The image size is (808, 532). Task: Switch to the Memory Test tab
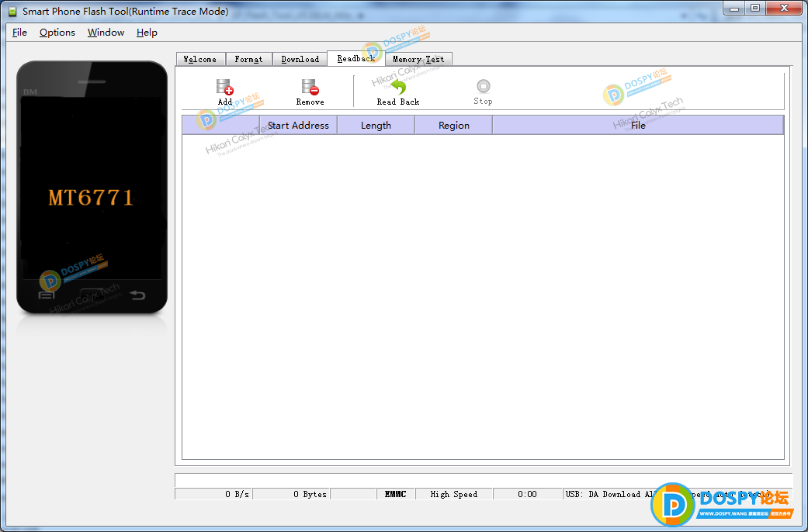[418, 59]
